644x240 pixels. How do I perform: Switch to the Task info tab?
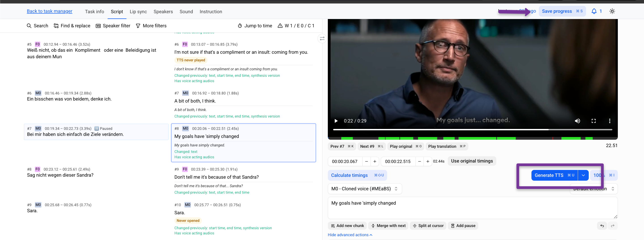click(94, 11)
